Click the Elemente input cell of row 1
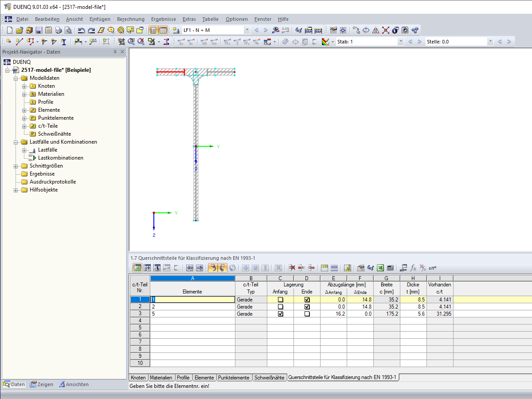 click(x=192, y=300)
